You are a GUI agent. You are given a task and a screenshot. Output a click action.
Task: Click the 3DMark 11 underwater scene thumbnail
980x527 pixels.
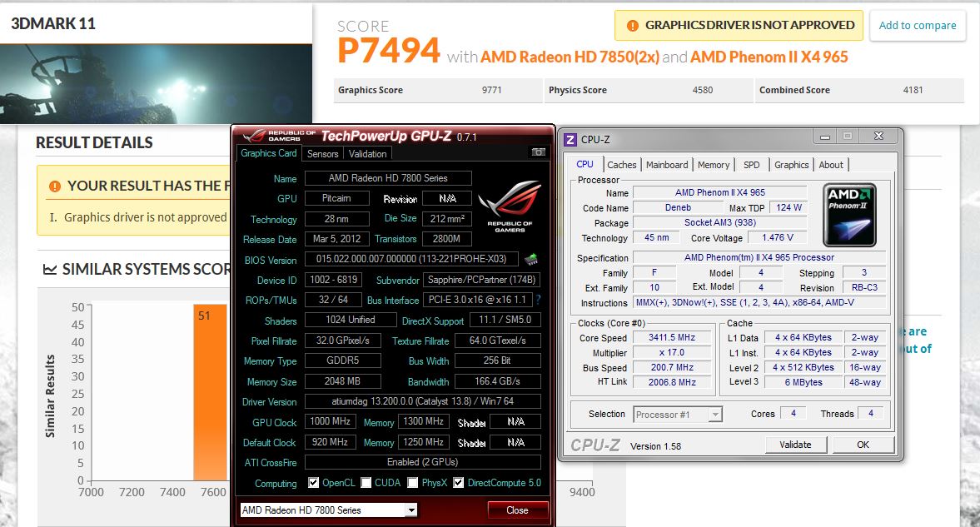click(x=157, y=84)
